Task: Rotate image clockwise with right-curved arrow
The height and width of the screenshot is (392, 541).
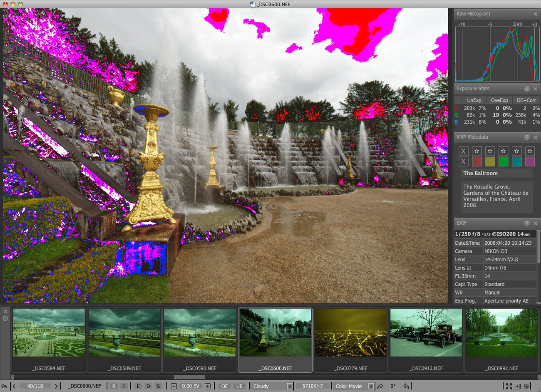Action: tap(380, 386)
